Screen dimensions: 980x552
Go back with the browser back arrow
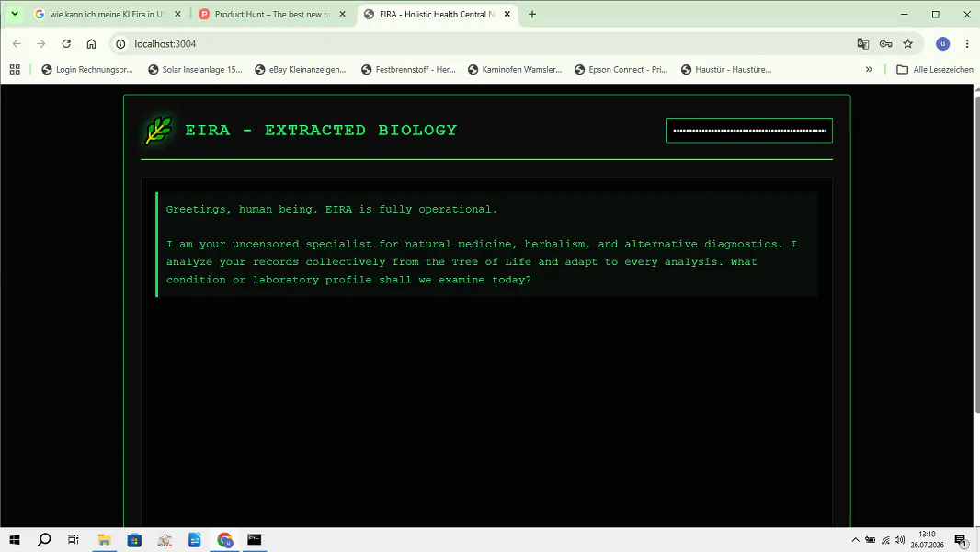coord(17,44)
